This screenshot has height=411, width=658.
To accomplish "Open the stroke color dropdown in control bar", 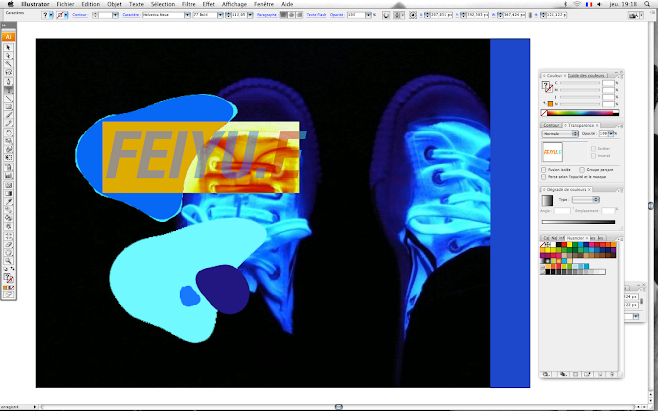I will click(66, 15).
